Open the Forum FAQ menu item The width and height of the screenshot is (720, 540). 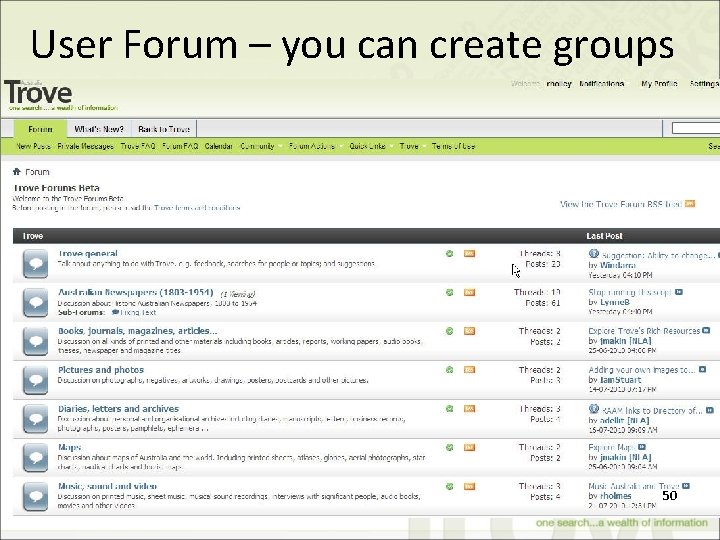(180, 146)
